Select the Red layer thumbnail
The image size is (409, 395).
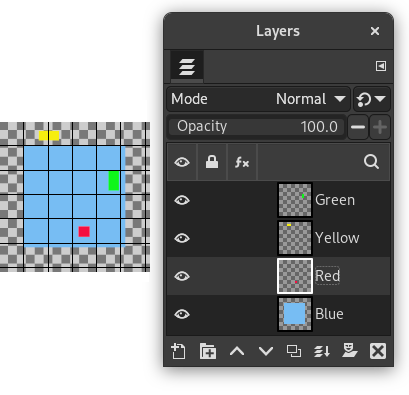click(295, 276)
